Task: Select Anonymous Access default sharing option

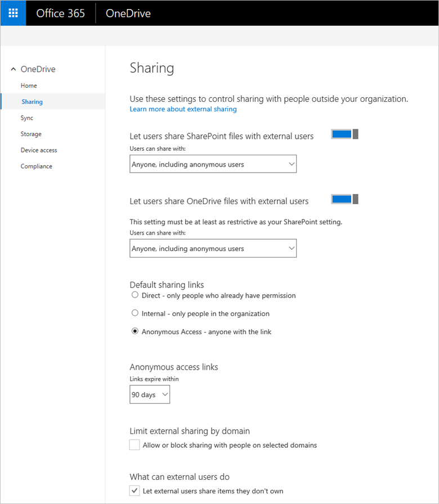Action: pyautogui.click(x=135, y=331)
